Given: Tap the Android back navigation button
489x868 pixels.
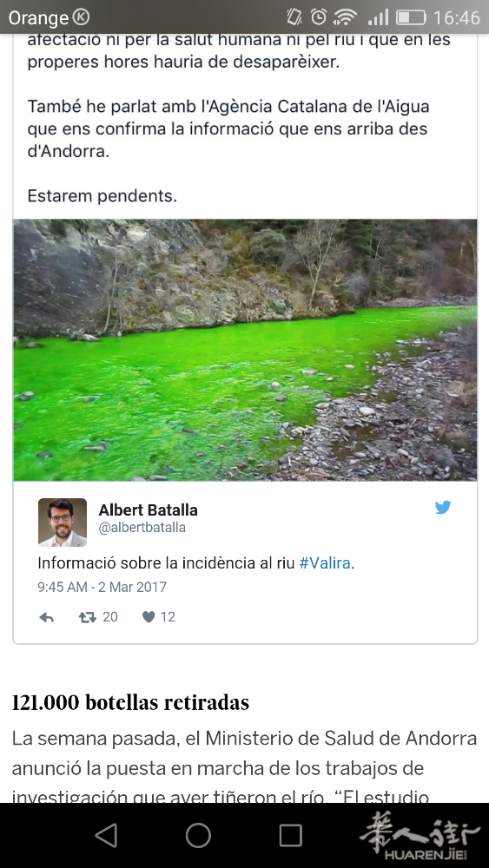Looking at the screenshot, I should pyautogui.click(x=106, y=835).
